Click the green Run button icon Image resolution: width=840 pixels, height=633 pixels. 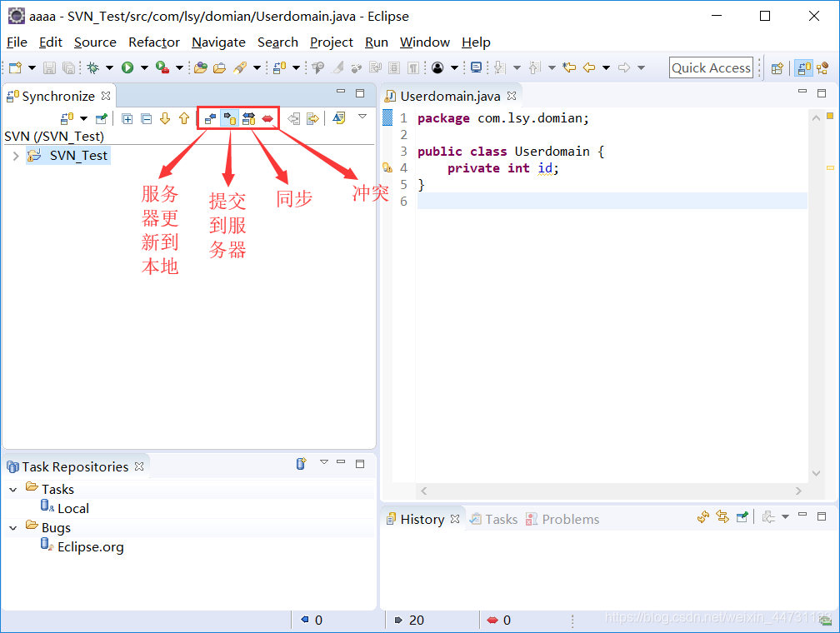click(127, 67)
